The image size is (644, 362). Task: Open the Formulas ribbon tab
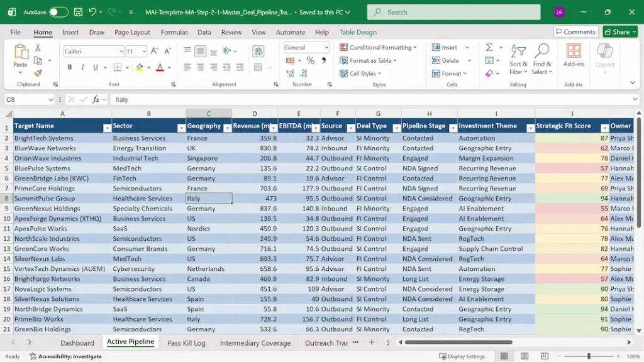coord(174,32)
